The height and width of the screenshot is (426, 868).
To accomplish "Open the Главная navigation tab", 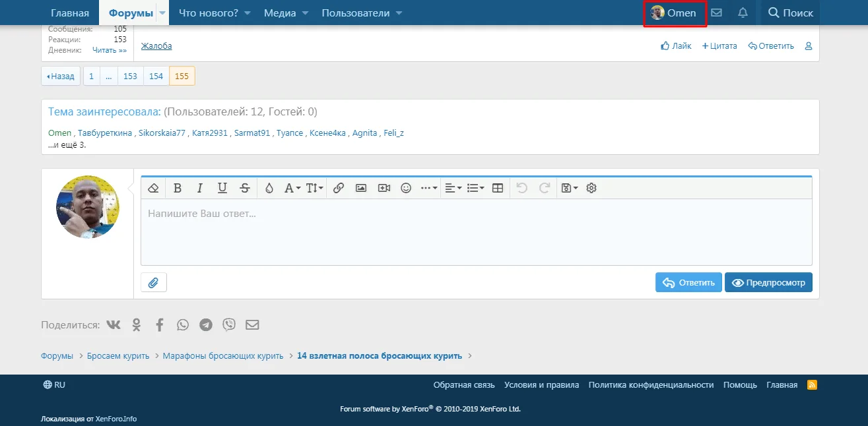I will 70,13.
